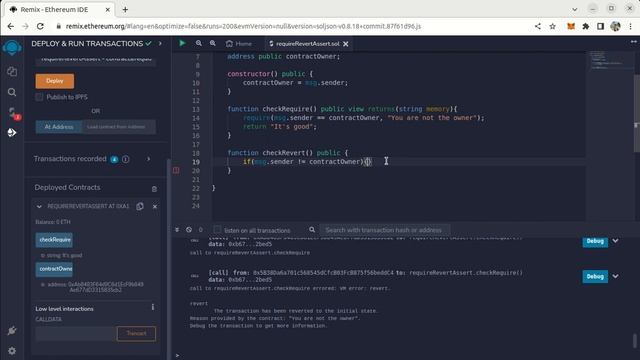
Task: Click the CALLDATA input field
Action: (76, 333)
